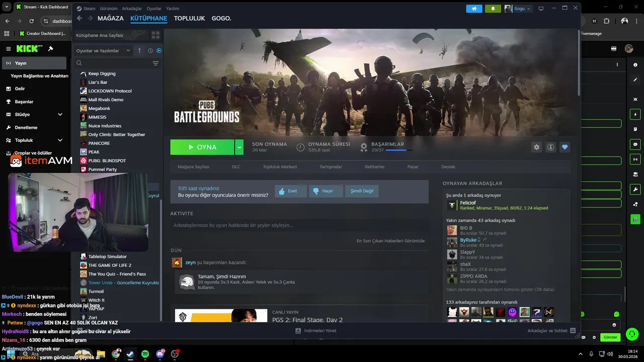Screen dimensions: 644x362
Task: Open the game settings gear icon
Action: click(x=536, y=147)
